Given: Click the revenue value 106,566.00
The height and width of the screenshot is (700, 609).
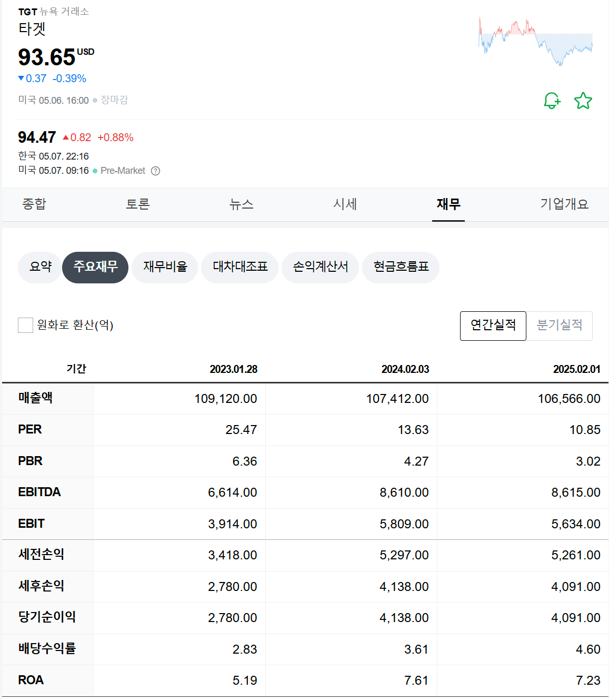Looking at the screenshot, I should (569, 399).
